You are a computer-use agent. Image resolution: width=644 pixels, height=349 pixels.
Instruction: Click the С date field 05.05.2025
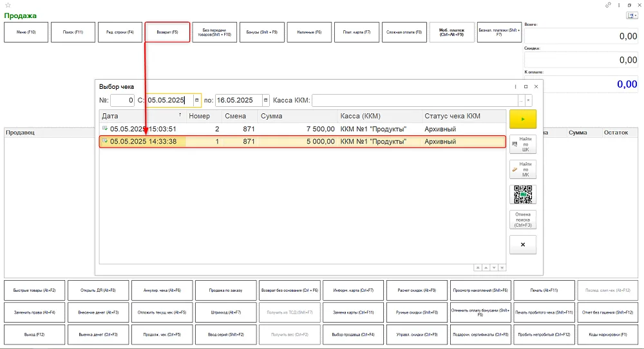(169, 100)
